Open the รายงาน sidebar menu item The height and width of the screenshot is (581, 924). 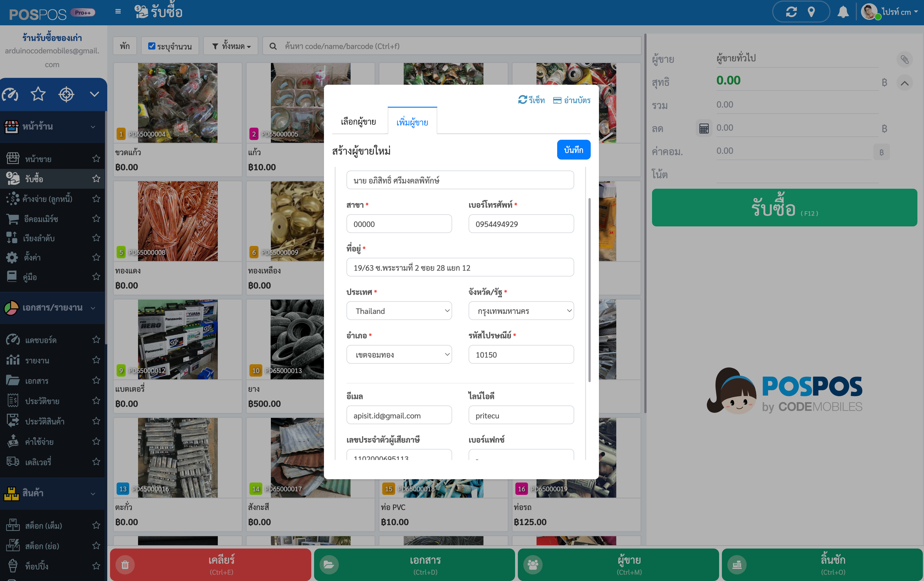(37, 360)
